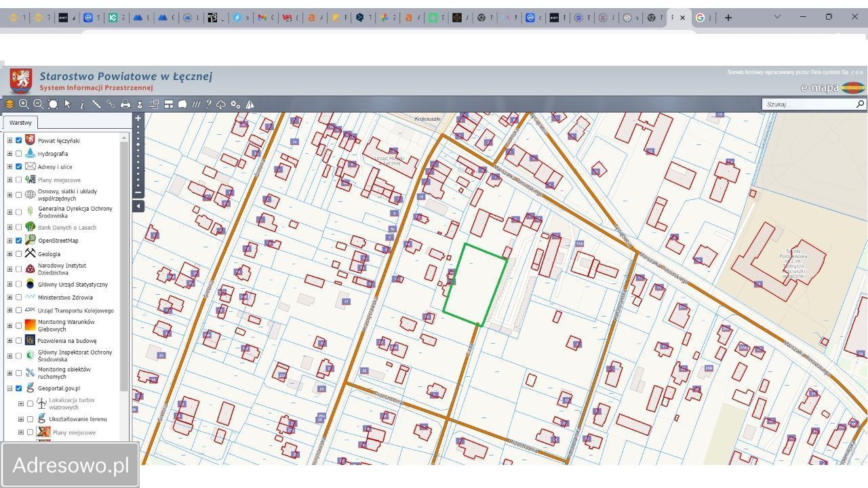This screenshot has height=488, width=868.
Task: Open the Gmail browser tab
Action: [265, 18]
